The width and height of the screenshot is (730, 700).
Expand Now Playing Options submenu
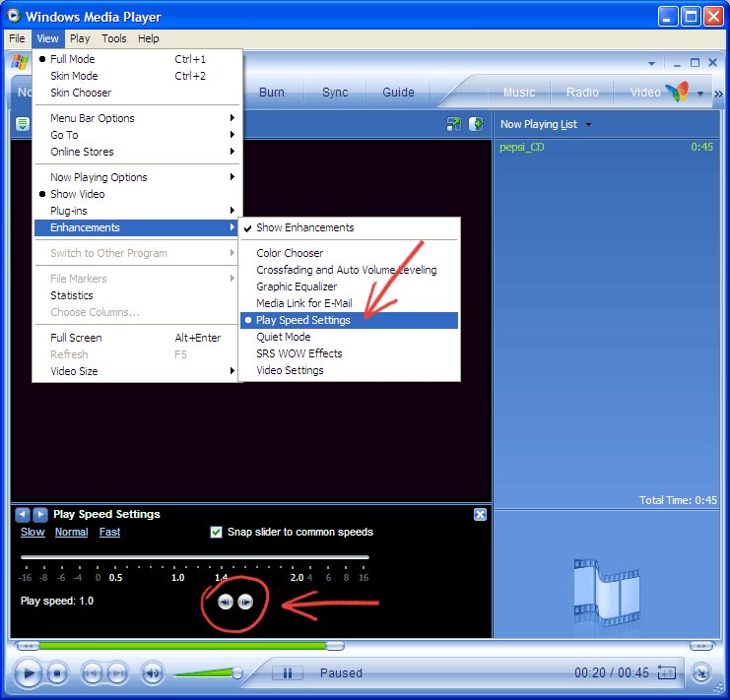pos(137,177)
